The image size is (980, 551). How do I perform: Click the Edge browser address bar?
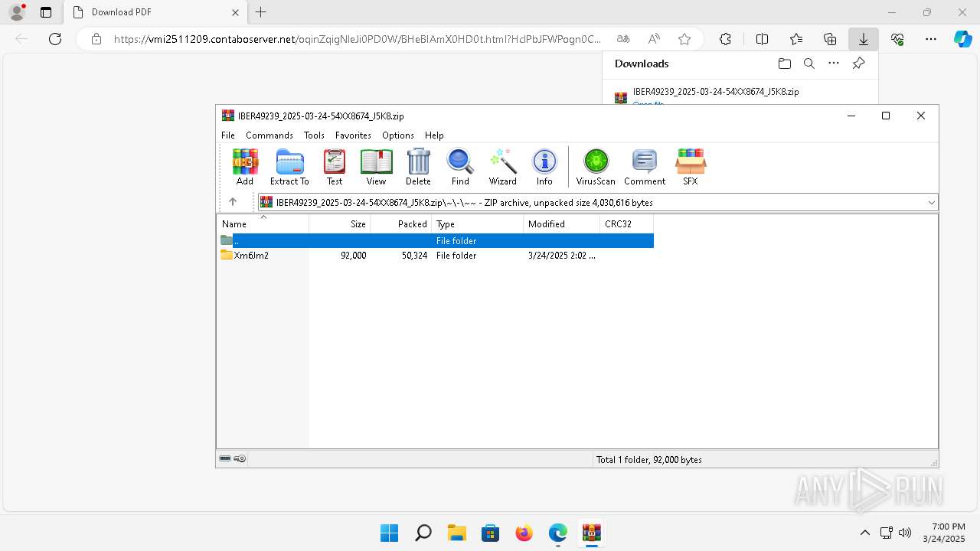358,39
